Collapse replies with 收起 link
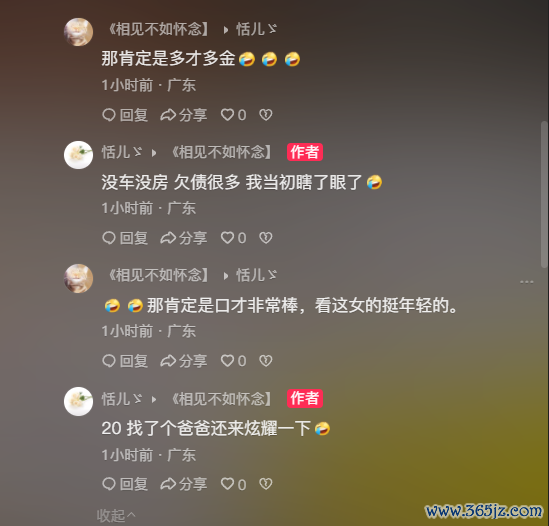 [x=116, y=515]
